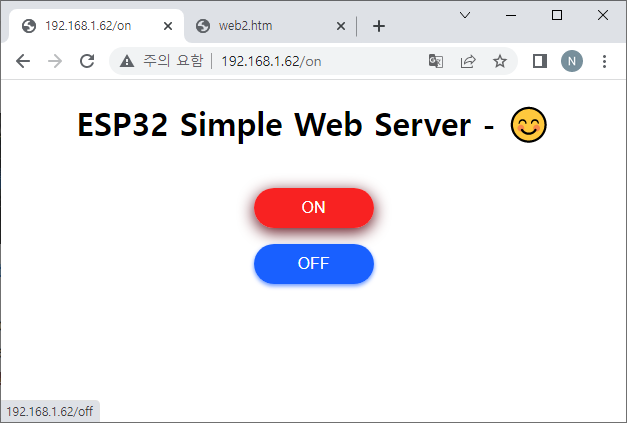Switch to the web2.htm tab
627x423 pixels.
[271, 26]
